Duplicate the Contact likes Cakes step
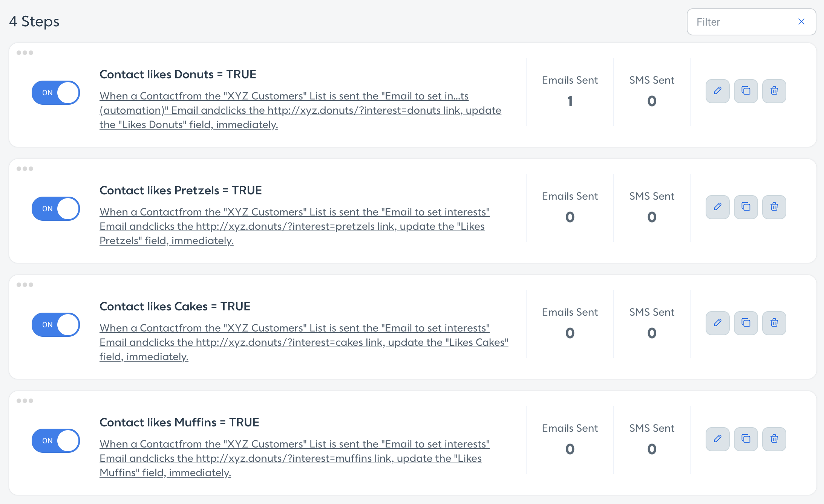This screenshot has height=504, width=824. click(746, 323)
